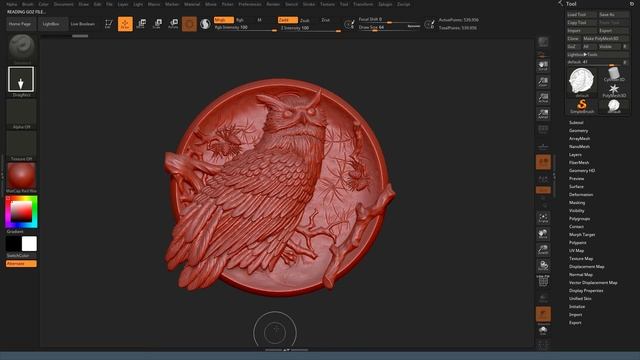The image size is (640, 360).
Task: Open the Alpha menu
Action: tap(11, 4)
